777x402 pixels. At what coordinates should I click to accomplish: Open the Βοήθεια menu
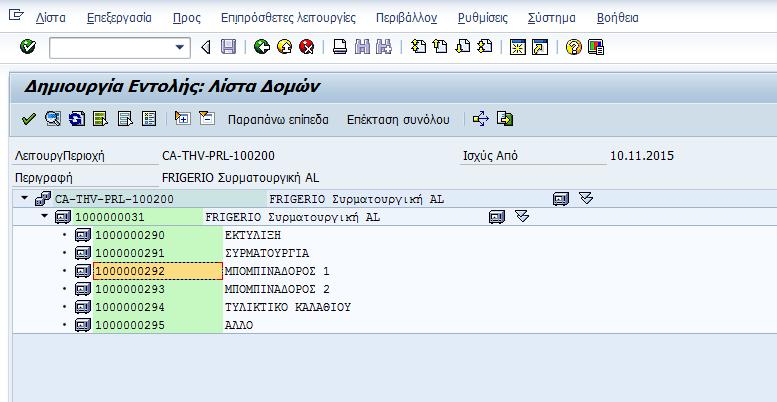(617, 18)
